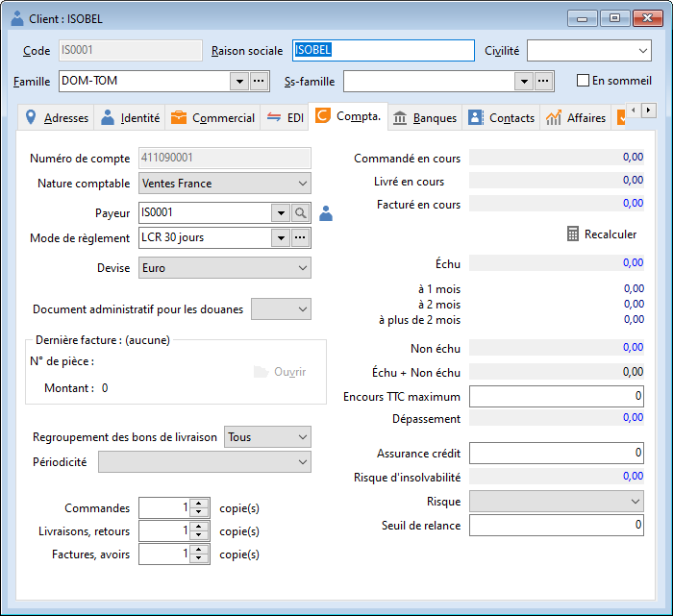Viewport: 673px width, 616px height.
Task: Open the Commercial tab
Action: pos(212,117)
